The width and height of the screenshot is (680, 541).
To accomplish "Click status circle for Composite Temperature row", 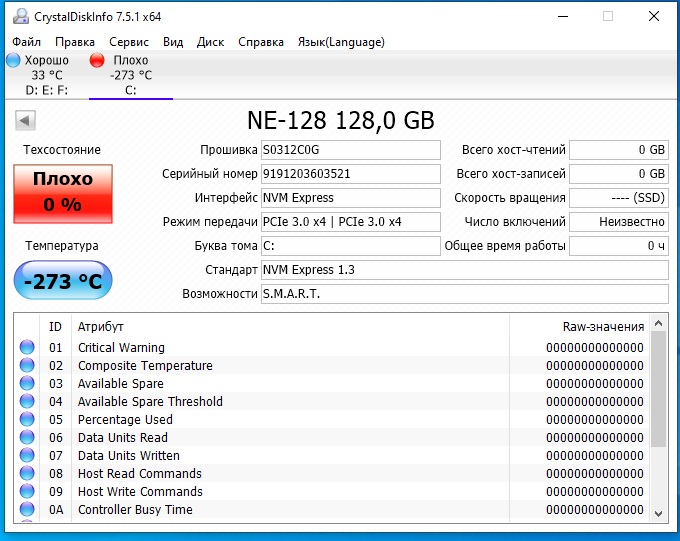I will point(27,365).
